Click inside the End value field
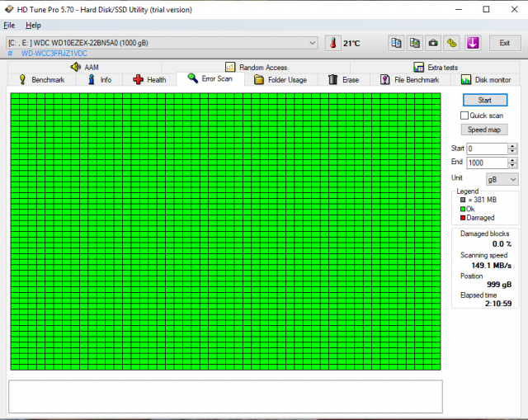This screenshot has width=528, height=420. point(486,163)
